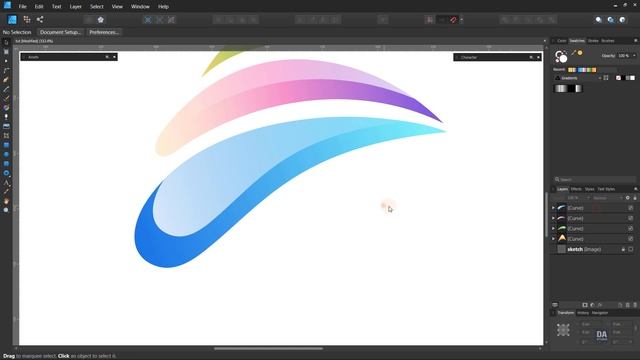640x360 pixels.
Task: Switch to the Effects tab
Action: point(576,189)
